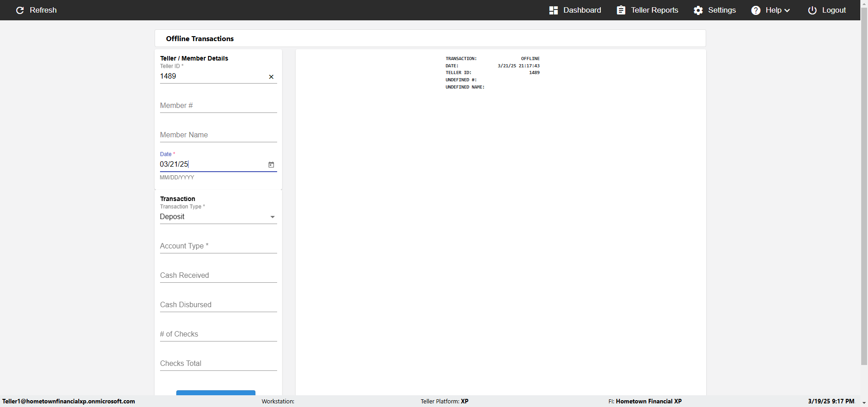The image size is (868, 407).
Task: Click receipt line TRANSACTION: OFFLINE
Action: point(492,59)
